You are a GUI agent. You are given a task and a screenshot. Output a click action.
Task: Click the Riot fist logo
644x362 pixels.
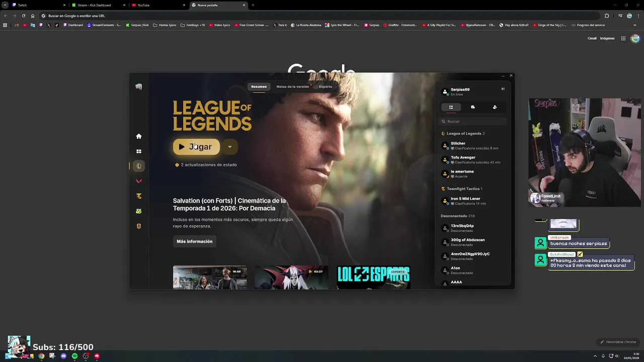coord(139,86)
